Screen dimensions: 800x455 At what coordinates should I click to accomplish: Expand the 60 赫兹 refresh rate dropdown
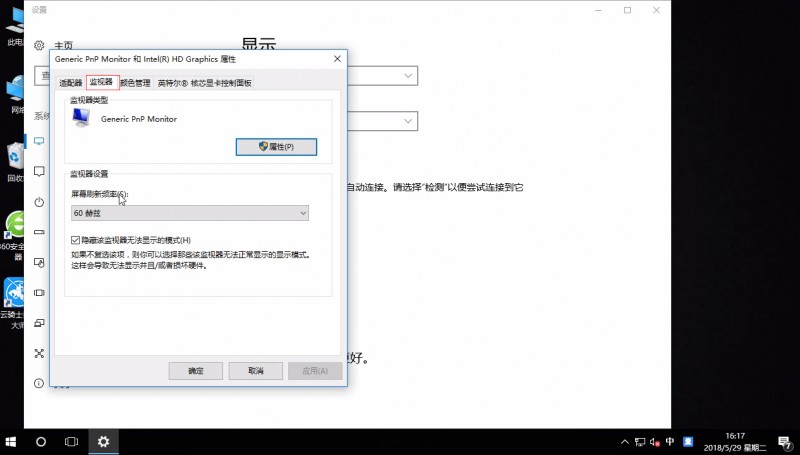[189, 213]
